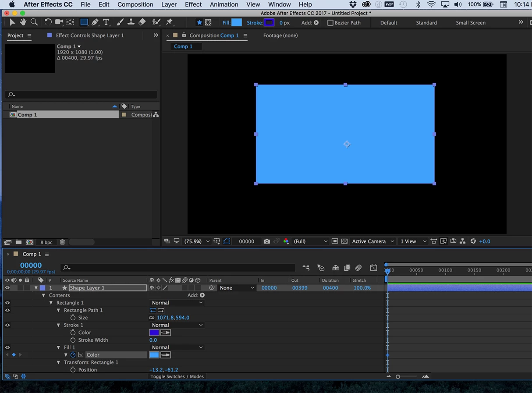Open the Active Camera view dropdown

click(373, 241)
